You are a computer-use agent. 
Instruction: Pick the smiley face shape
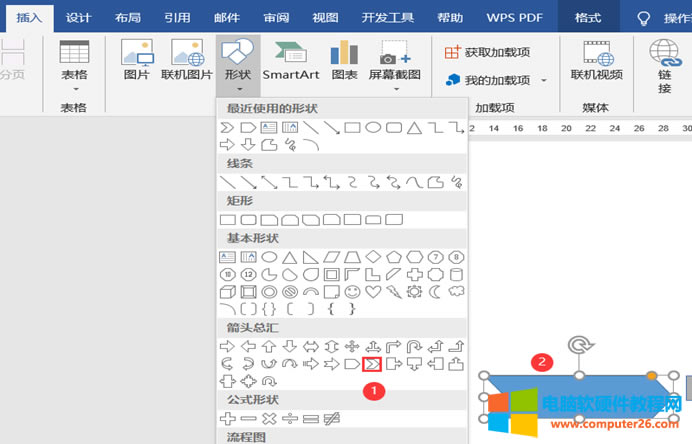[352, 292]
